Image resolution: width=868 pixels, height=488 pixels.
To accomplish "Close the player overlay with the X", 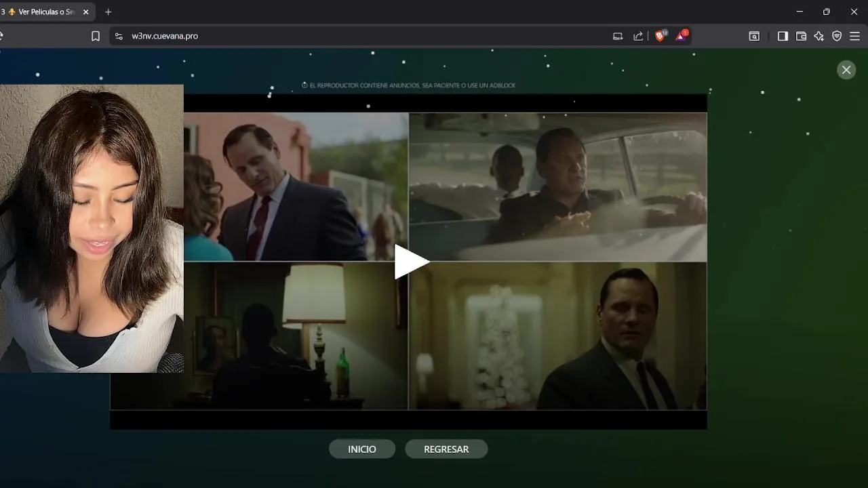I will point(846,70).
